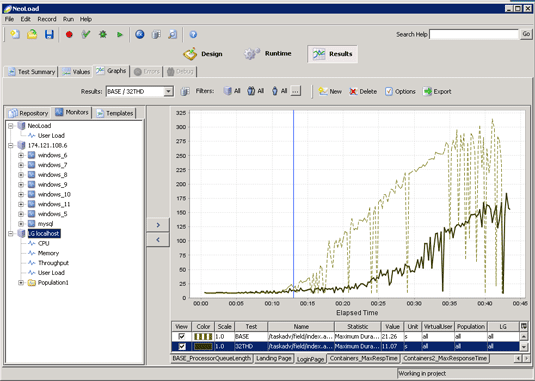Expand the windows_9 node
This screenshot has width=535, height=381.
[21, 185]
